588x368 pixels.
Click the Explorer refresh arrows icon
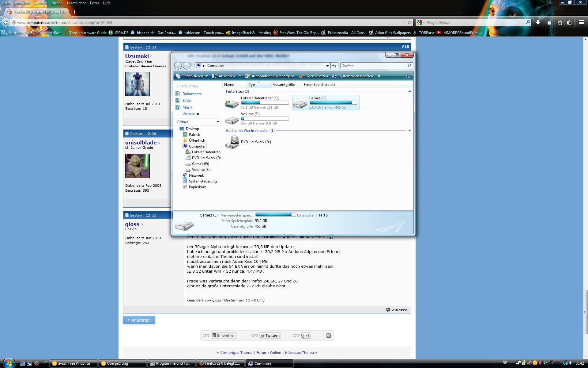pyautogui.click(x=334, y=66)
